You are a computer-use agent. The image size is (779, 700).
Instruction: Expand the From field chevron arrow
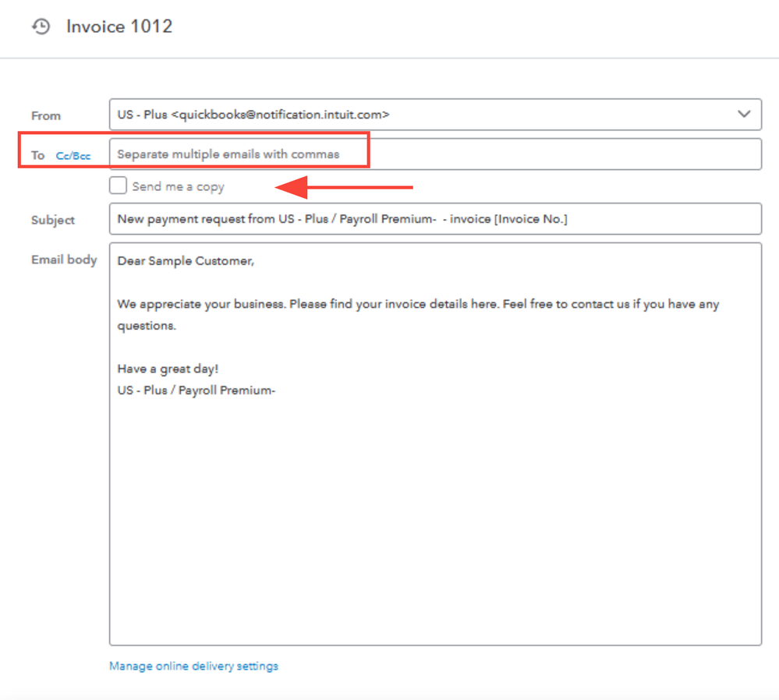point(744,114)
